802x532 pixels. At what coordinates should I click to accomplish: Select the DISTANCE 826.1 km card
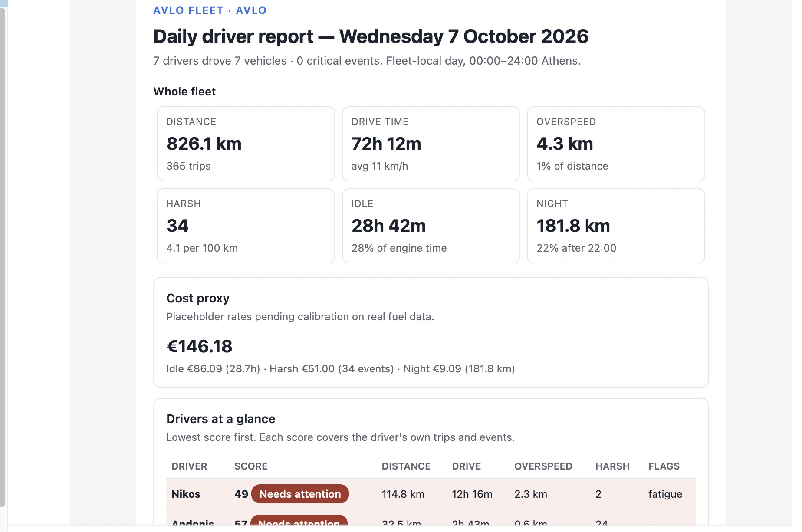[246, 144]
